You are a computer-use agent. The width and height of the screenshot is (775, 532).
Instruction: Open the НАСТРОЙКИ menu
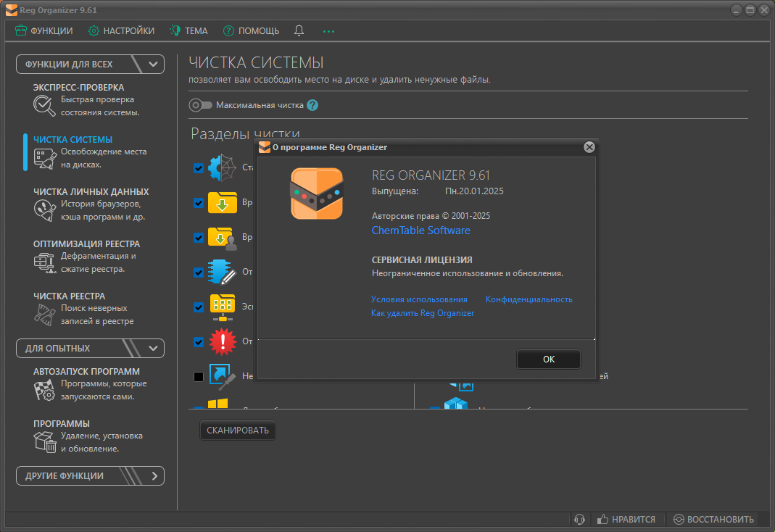click(x=122, y=30)
